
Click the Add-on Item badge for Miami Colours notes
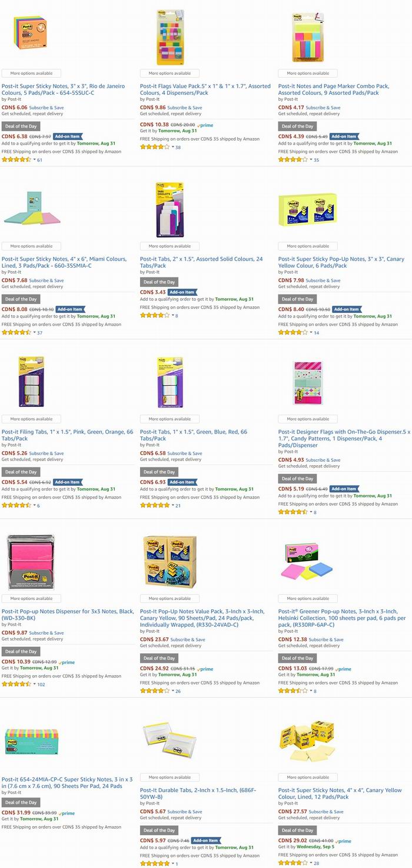(70, 309)
